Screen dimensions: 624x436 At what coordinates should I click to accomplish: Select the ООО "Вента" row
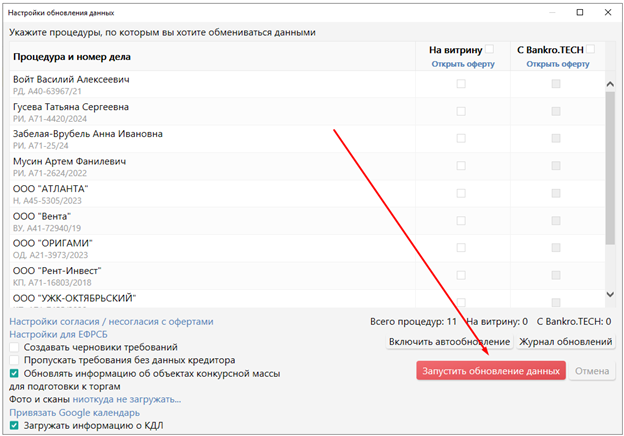tap(307, 222)
